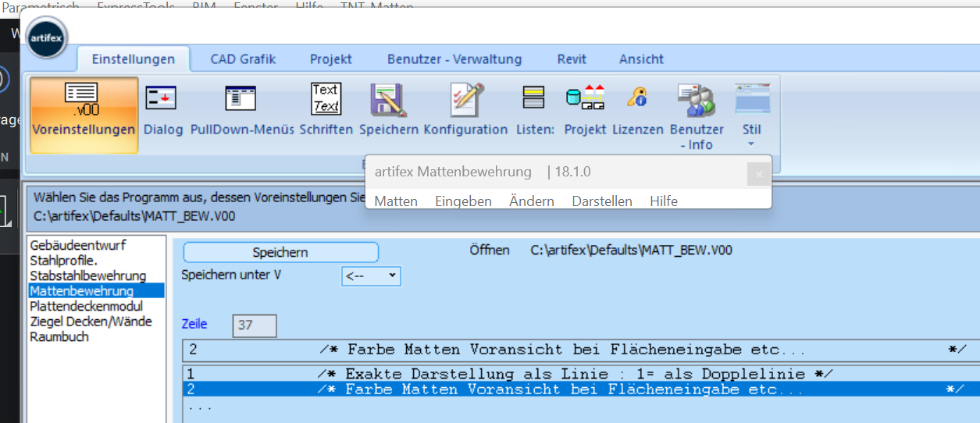Open the Konfiguration icon
980x423 pixels.
[x=465, y=100]
